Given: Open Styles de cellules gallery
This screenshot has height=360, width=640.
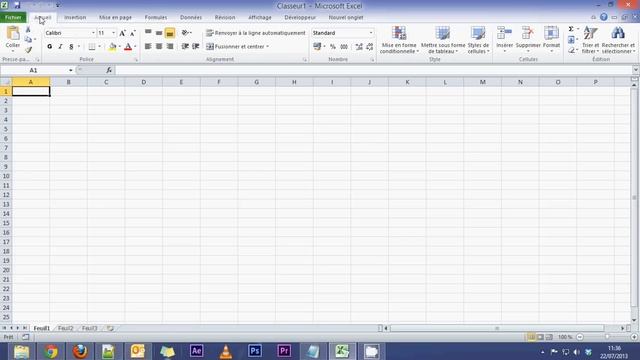Looking at the screenshot, I should 478,40.
